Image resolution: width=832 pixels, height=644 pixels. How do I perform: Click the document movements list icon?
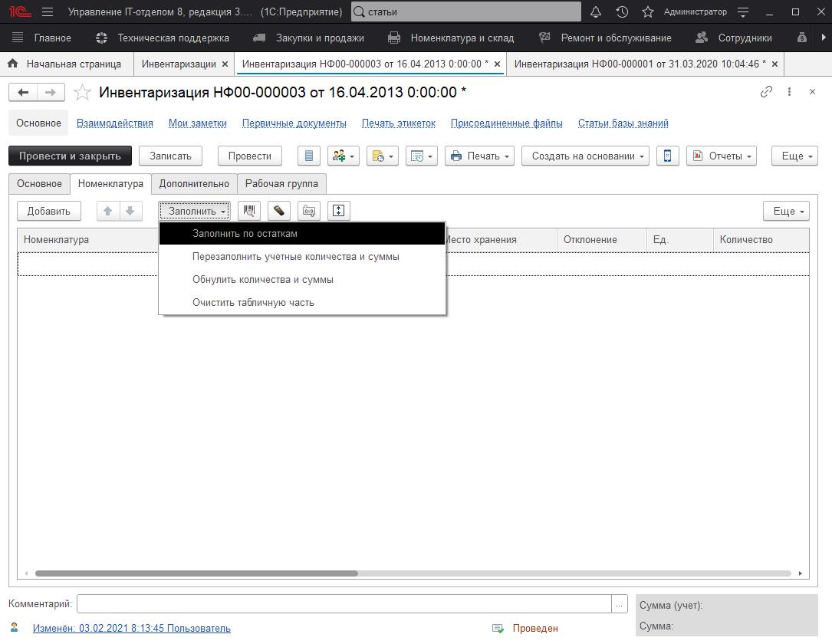click(x=309, y=156)
